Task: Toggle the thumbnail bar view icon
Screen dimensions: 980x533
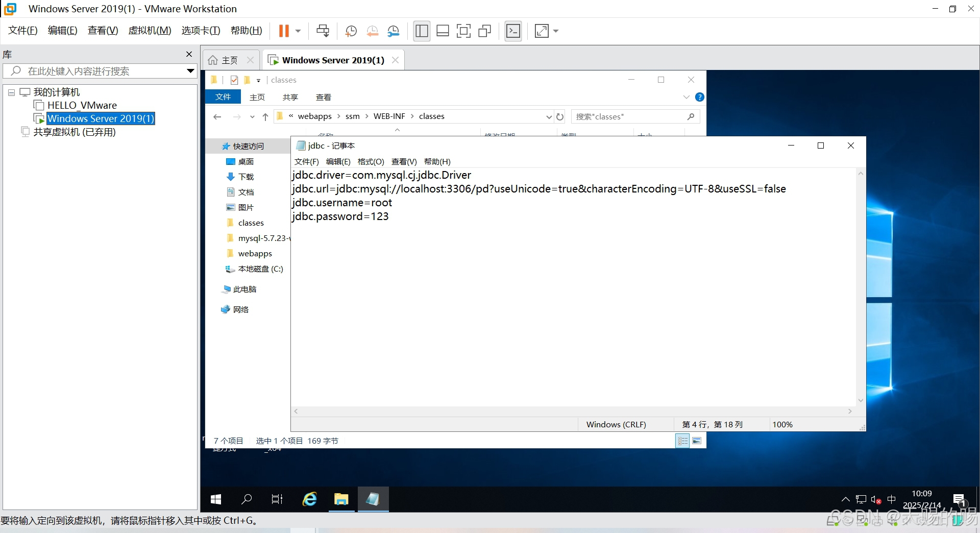Action: 443,31
